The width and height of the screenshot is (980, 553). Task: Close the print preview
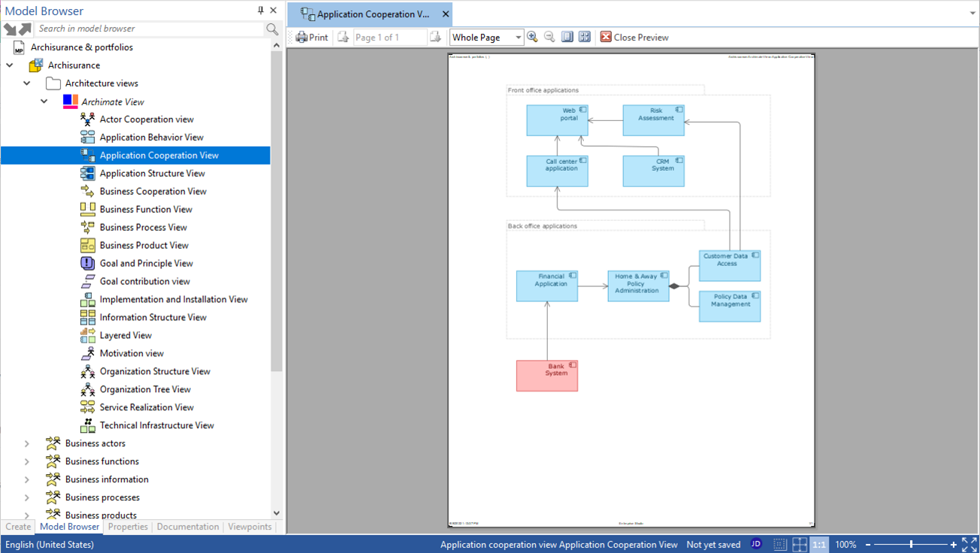click(634, 37)
